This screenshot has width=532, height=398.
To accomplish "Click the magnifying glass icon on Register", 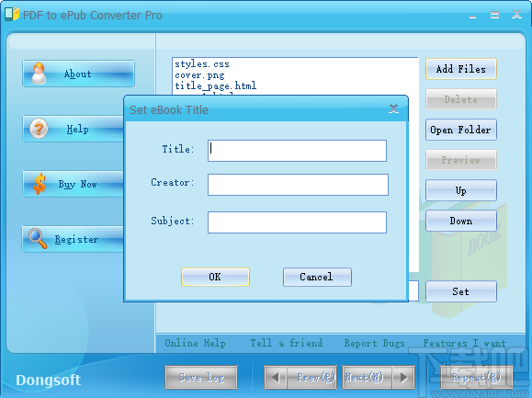I will [38, 239].
